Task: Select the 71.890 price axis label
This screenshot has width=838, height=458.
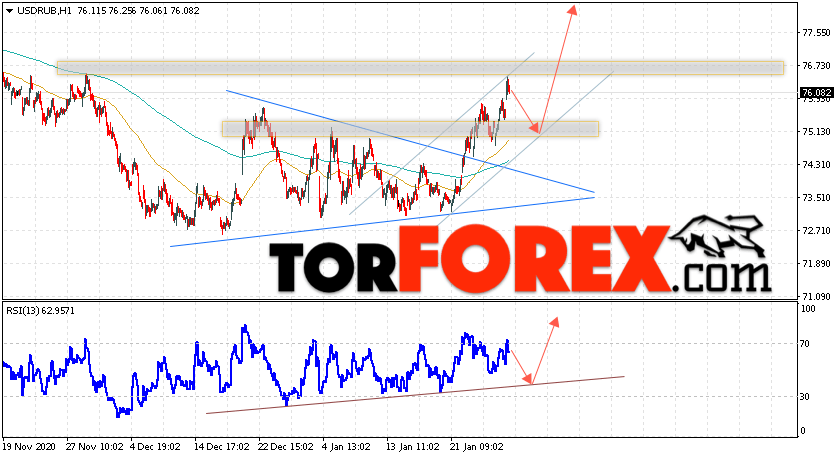Action: [x=816, y=264]
